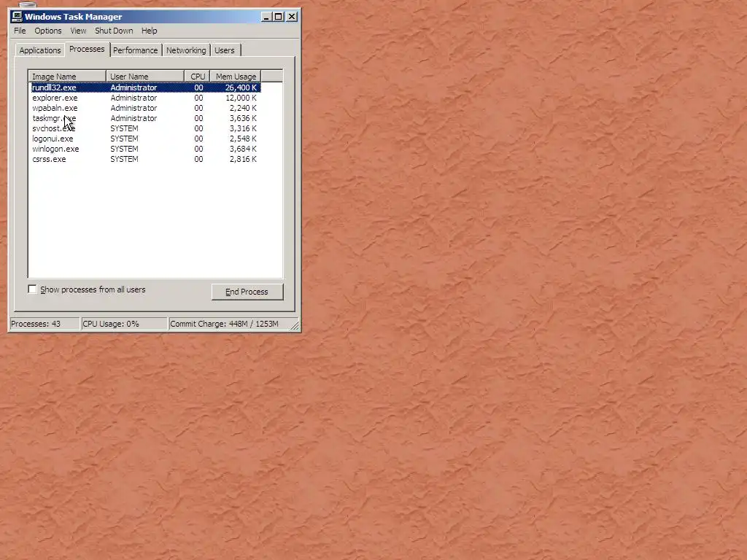Click the resize grip in the status bar
The width and height of the screenshot is (747, 560).
coord(295,326)
